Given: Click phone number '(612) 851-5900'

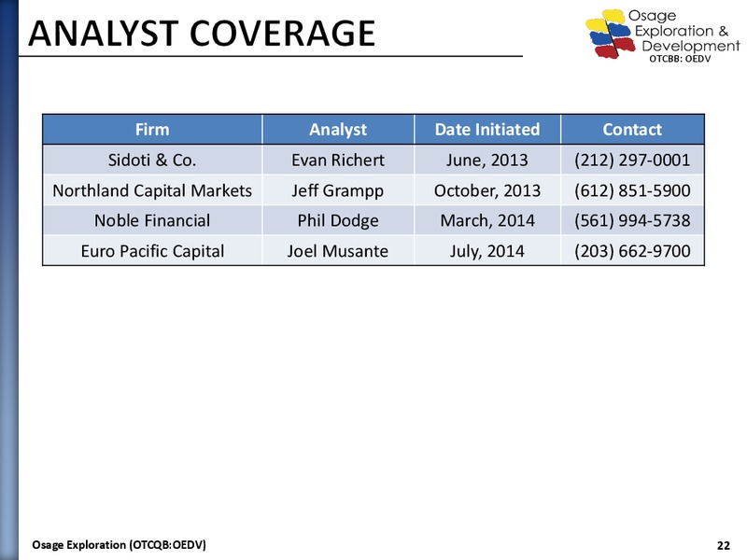Looking at the screenshot, I should pyautogui.click(x=632, y=190).
